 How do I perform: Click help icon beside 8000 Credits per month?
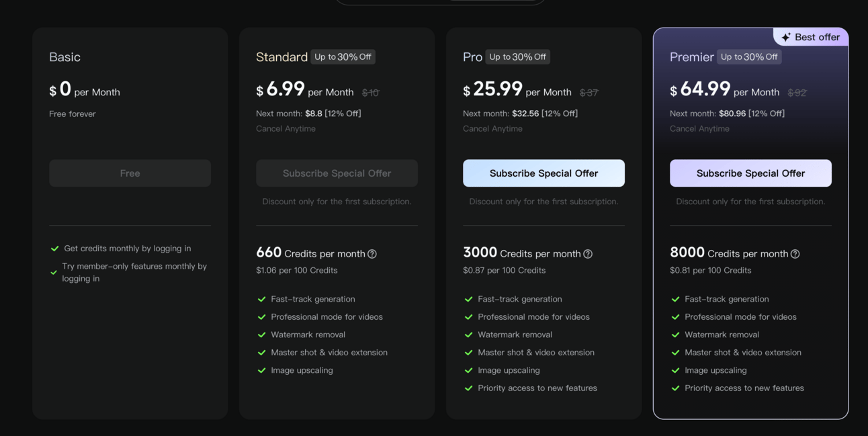pos(795,254)
